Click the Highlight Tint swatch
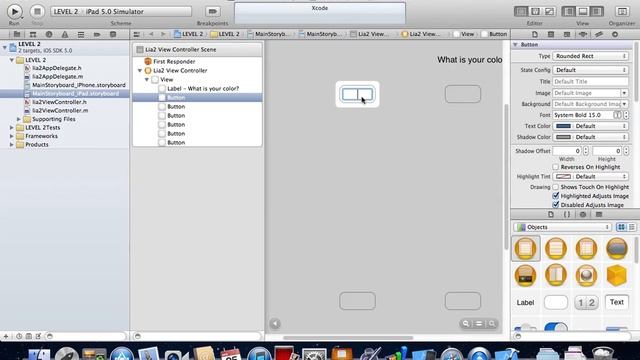The image size is (640, 360). 563,177
